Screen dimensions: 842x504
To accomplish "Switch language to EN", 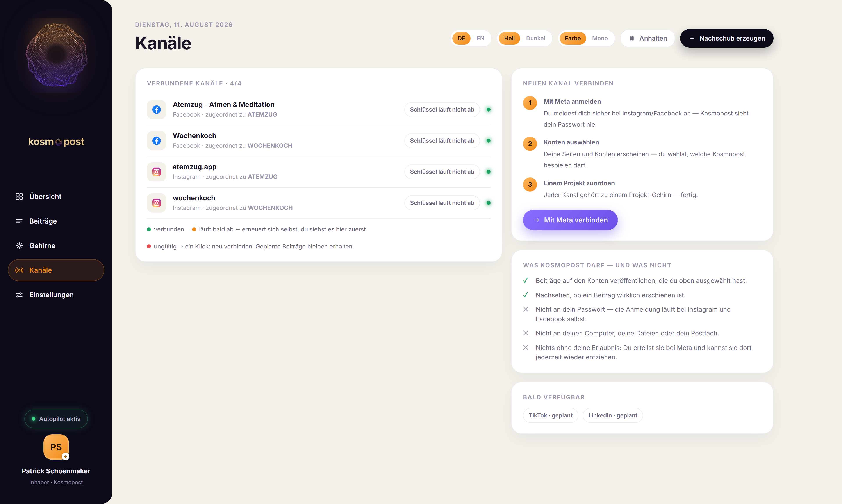I will [480, 38].
